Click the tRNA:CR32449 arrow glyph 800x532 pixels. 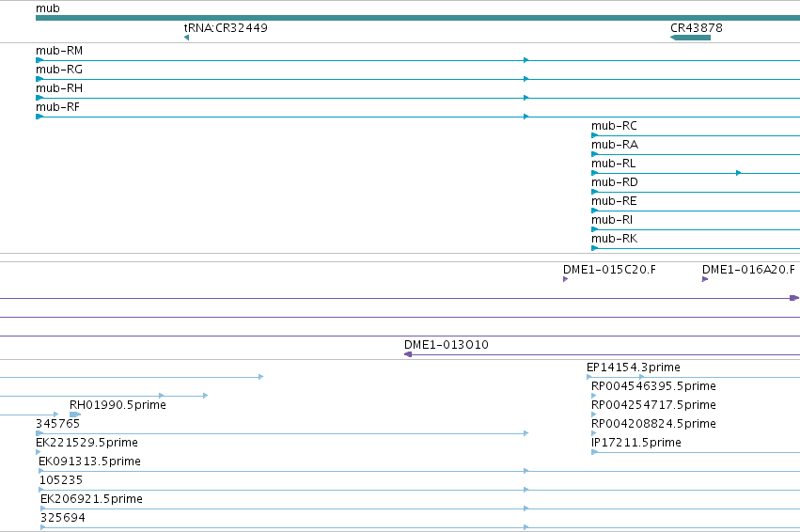187,38
